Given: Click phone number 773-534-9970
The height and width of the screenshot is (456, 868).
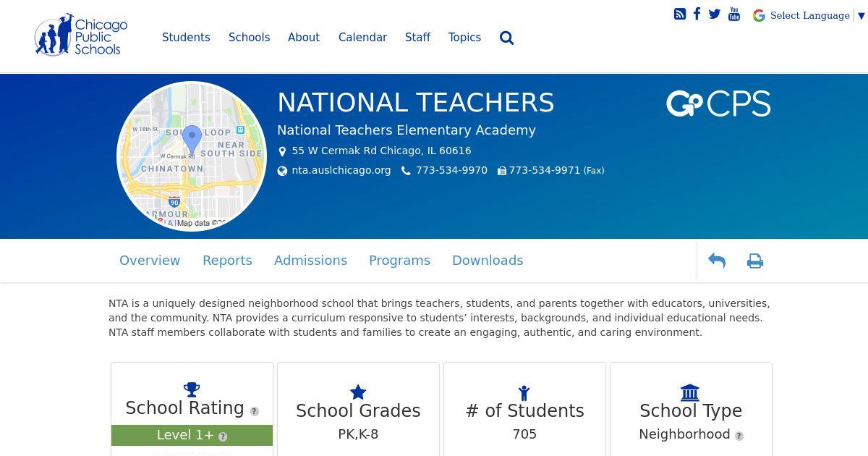Looking at the screenshot, I should tap(451, 170).
